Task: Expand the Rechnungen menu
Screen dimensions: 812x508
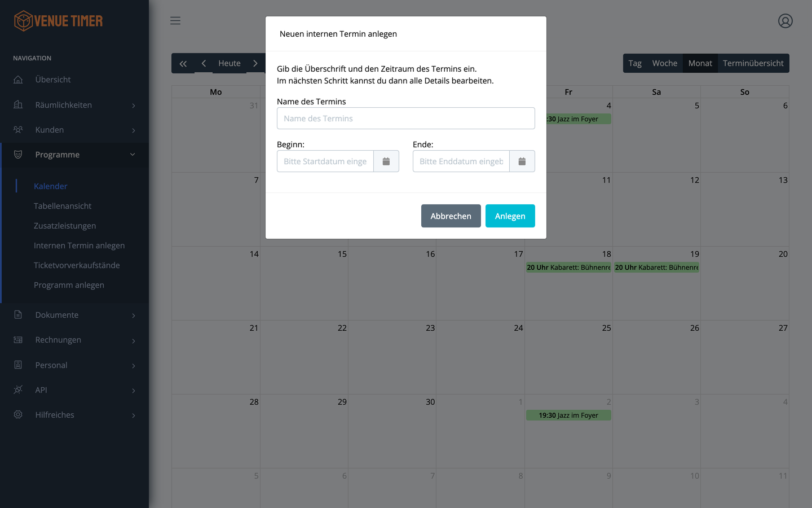Action: tap(74, 340)
